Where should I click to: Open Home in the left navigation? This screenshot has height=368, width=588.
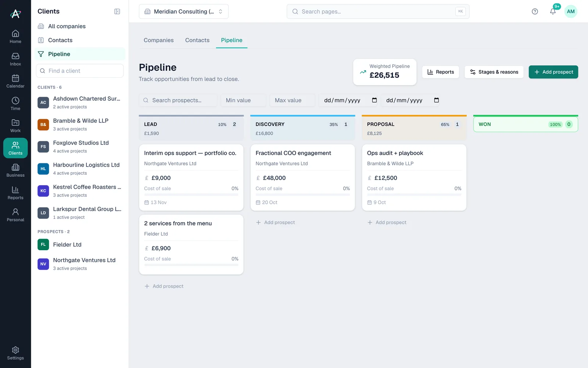(x=15, y=37)
